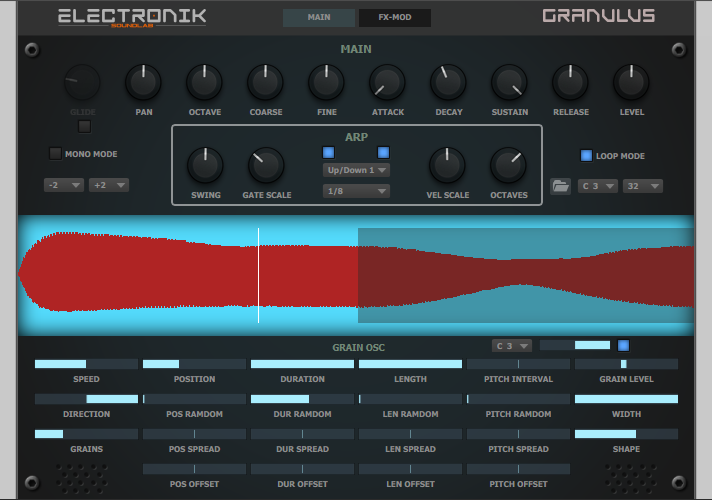Click the Attack knob
Screen dimensions: 712x500
387,82
